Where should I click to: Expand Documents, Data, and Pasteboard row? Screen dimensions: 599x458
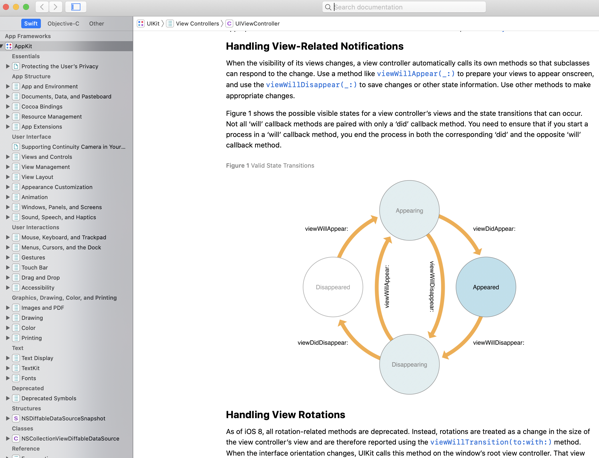click(x=8, y=96)
